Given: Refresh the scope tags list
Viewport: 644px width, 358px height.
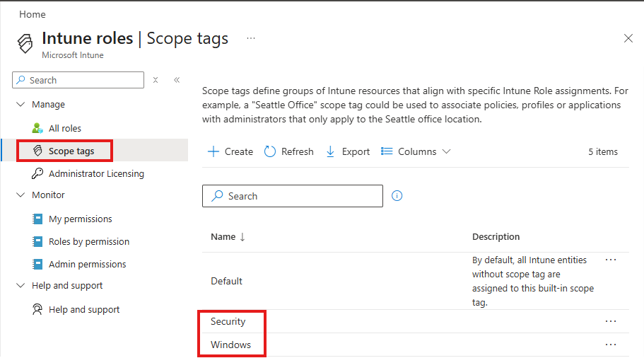Looking at the screenshot, I should click(289, 151).
